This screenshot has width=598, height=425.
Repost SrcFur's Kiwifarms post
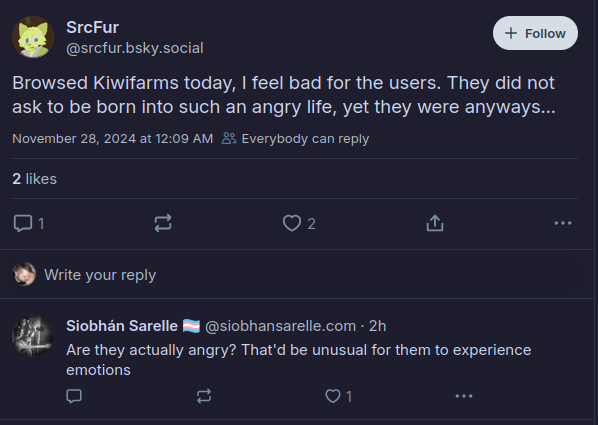pos(163,223)
